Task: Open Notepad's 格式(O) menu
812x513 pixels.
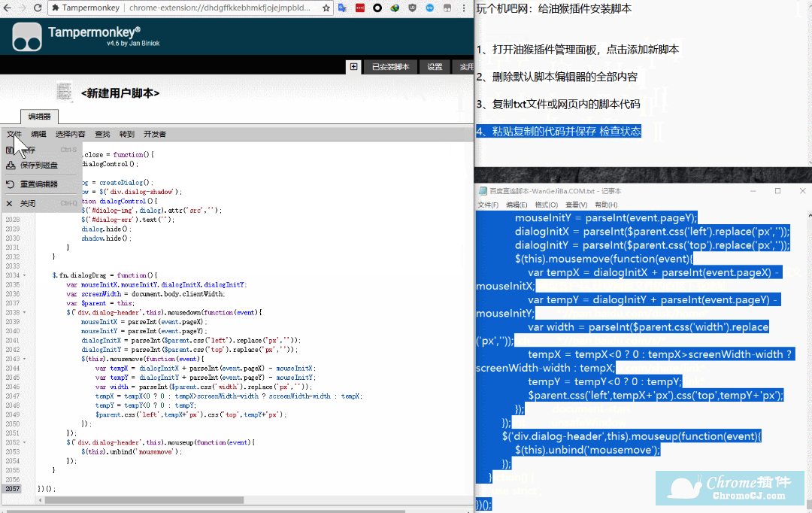Action: 546,205
